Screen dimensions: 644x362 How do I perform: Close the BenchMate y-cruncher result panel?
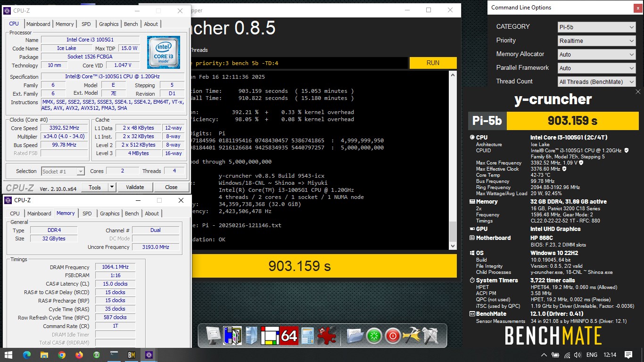(638, 92)
